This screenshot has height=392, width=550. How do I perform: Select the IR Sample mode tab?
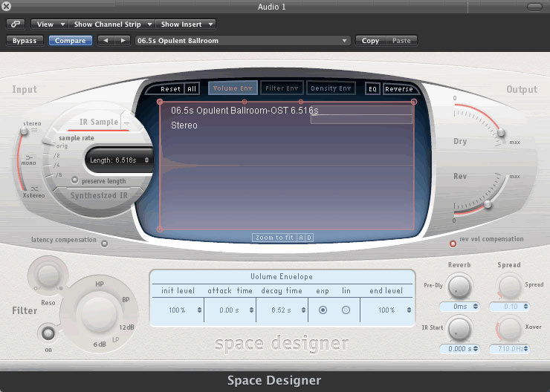click(99, 122)
